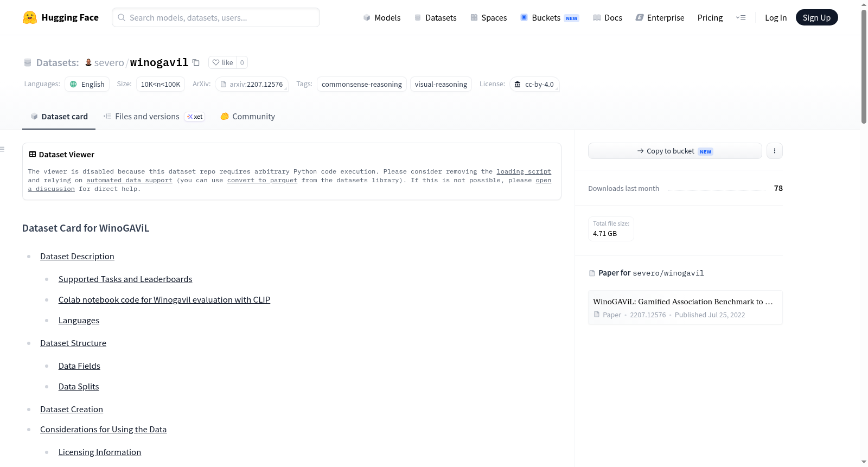Open the WinoGAViL paper card
This screenshot has height=467, width=868.
(685, 308)
